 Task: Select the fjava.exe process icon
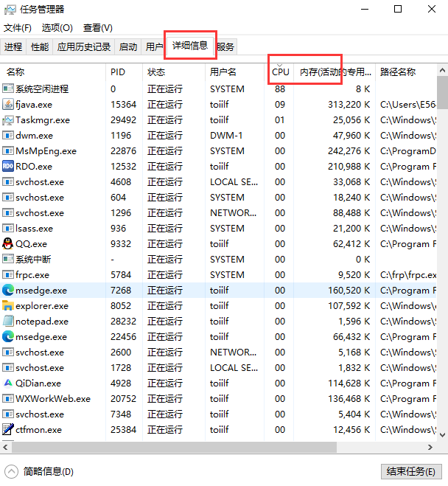tap(8, 105)
